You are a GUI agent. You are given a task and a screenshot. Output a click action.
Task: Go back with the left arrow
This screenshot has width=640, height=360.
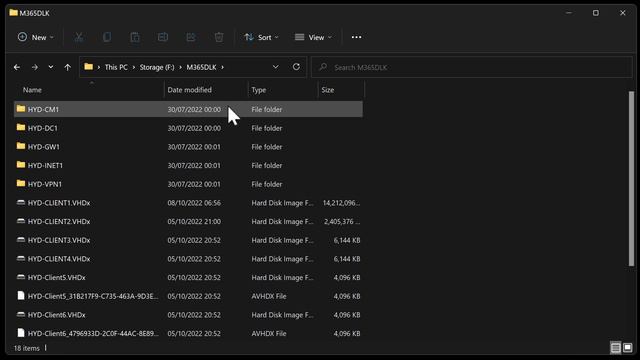tap(17, 67)
